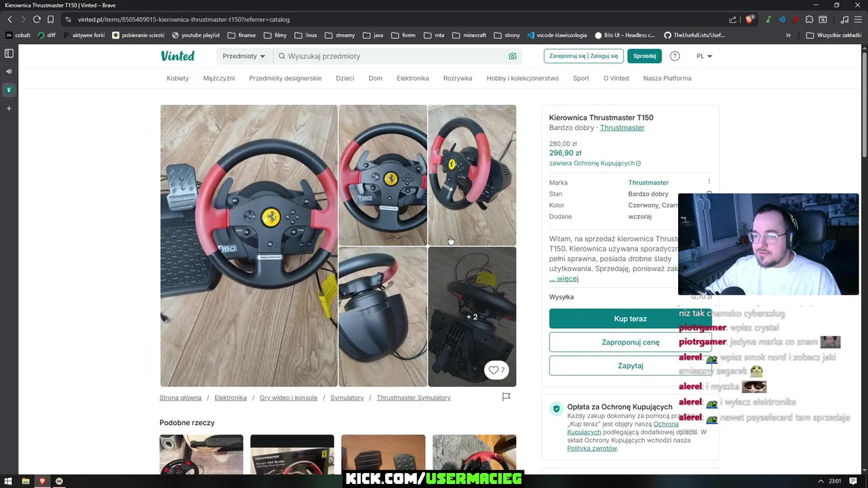Open the Hobby i kolekcjonerstwo menu
Screen dimensions: 868x488
pyautogui.click(x=522, y=78)
